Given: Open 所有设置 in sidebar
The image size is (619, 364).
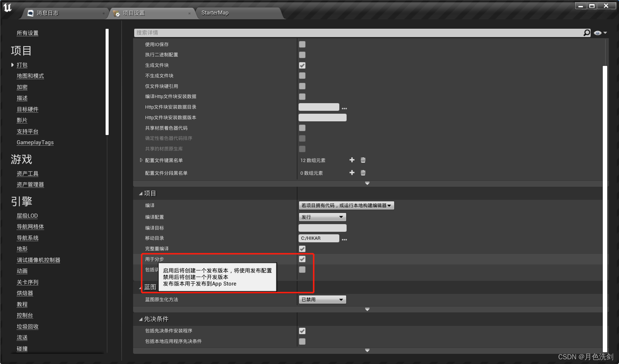Looking at the screenshot, I should point(28,33).
